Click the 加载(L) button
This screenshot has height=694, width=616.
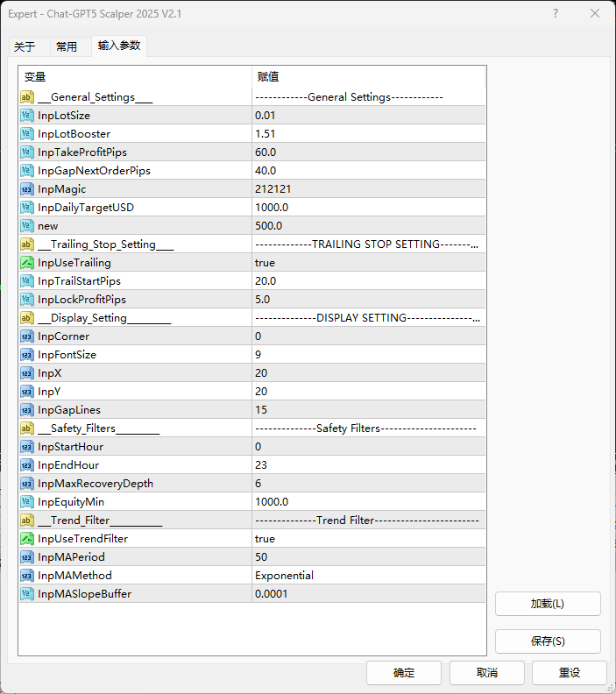click(x=548, y=604)
